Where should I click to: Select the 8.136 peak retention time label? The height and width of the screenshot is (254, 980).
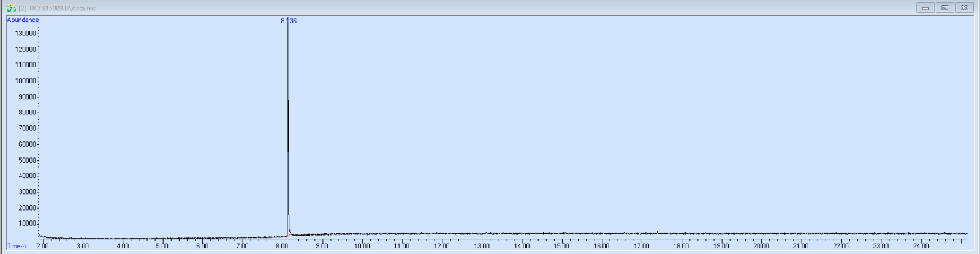pyautogui.click(x=289, y=21)
